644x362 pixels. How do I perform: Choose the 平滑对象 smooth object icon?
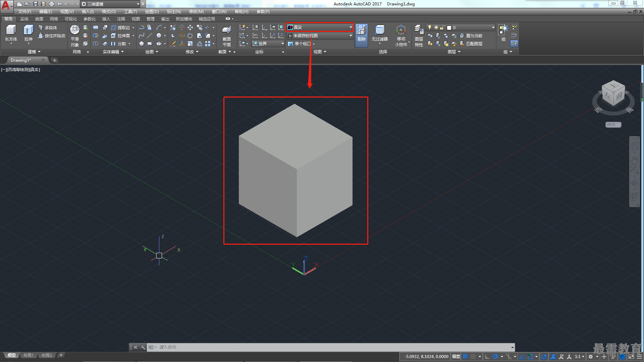pos(75,36)
